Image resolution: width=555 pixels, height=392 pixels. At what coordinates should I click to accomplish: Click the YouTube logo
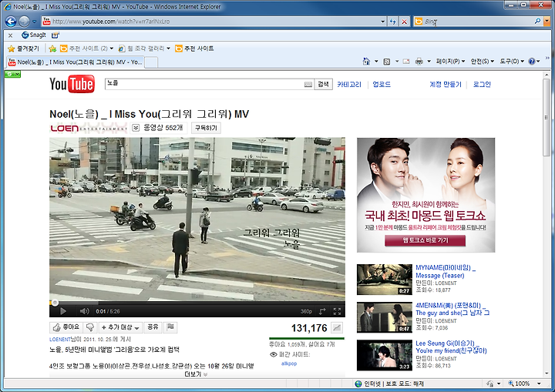(72, 84)
